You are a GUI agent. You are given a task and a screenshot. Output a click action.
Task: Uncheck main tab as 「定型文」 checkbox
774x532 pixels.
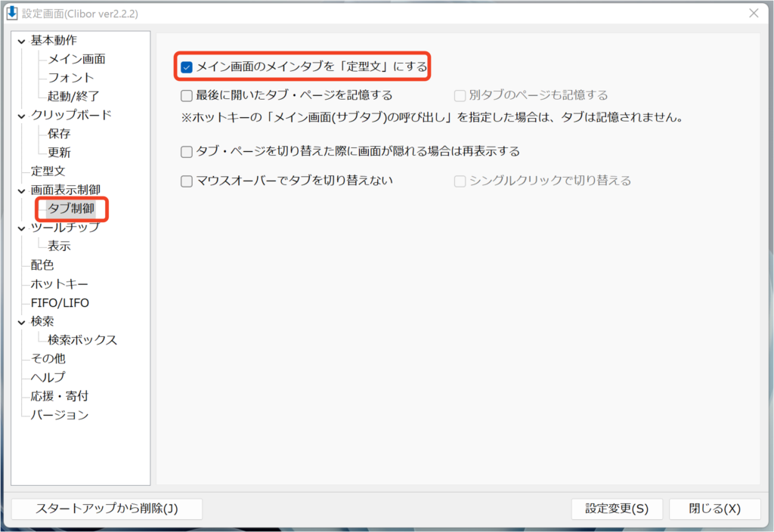pos(187,67)
